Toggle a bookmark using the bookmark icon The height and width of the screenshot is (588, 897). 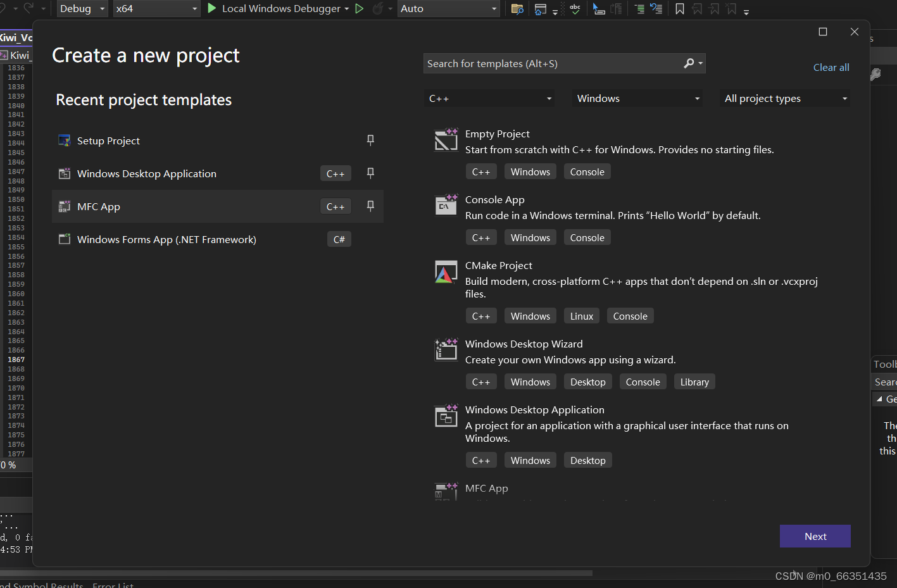[x=679, y=9]
